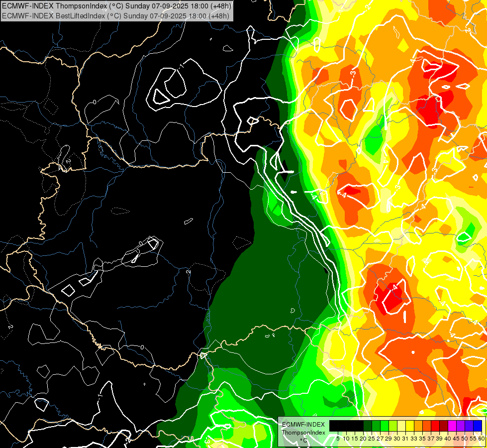The width and height of the screenshot is (487, 448).
Task: Click legend scale value 37
Action: (x=431, y=439)
